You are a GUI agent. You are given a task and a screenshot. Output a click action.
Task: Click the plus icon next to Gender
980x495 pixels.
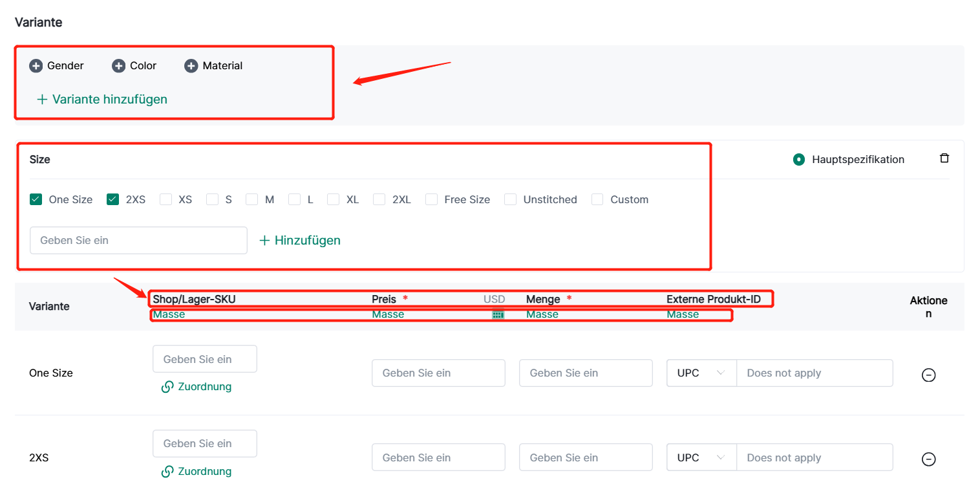click(36, 66)
